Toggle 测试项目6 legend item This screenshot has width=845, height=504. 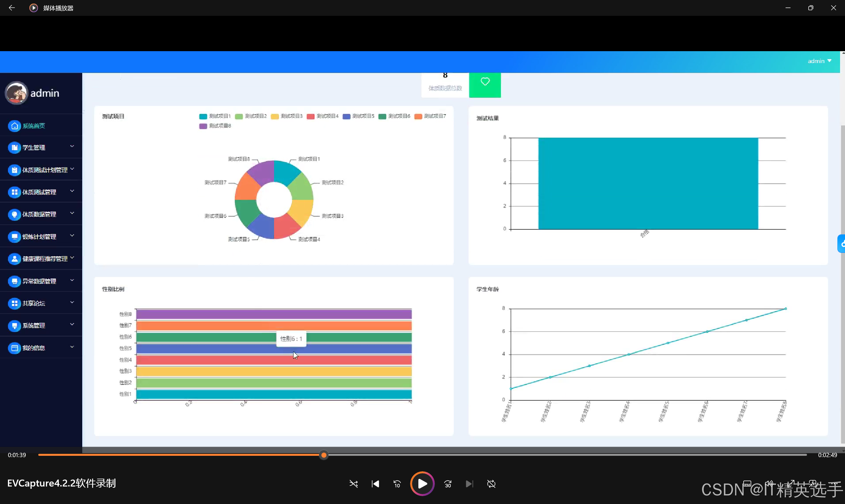395,116
